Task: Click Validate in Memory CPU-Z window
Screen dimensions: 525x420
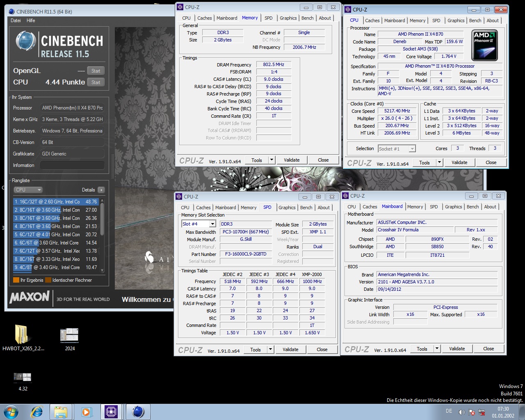Action: (292, 160)
